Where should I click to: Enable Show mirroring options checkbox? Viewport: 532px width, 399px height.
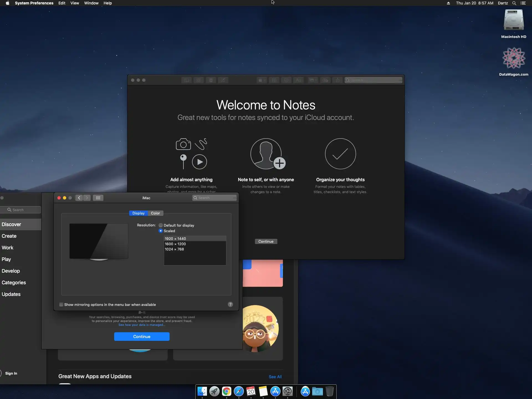pyautogui.click(x=61, y=305)
